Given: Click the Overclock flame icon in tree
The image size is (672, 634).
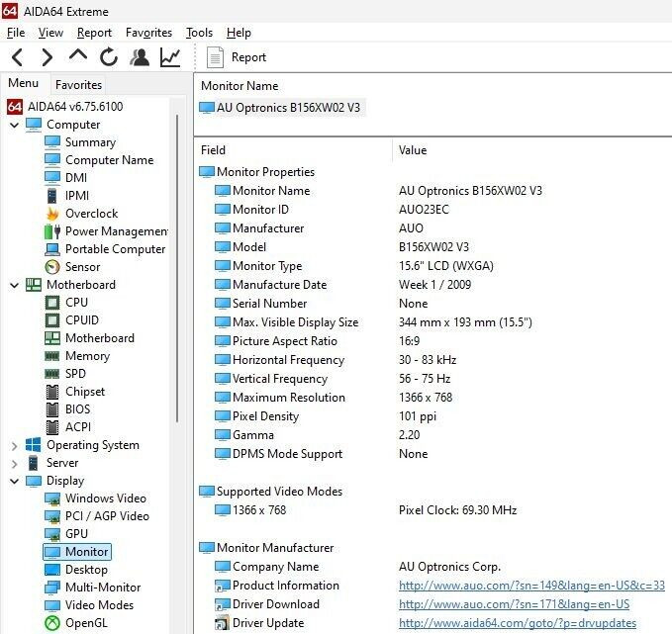Looking at the screenshot, I should tap(52, 214).
